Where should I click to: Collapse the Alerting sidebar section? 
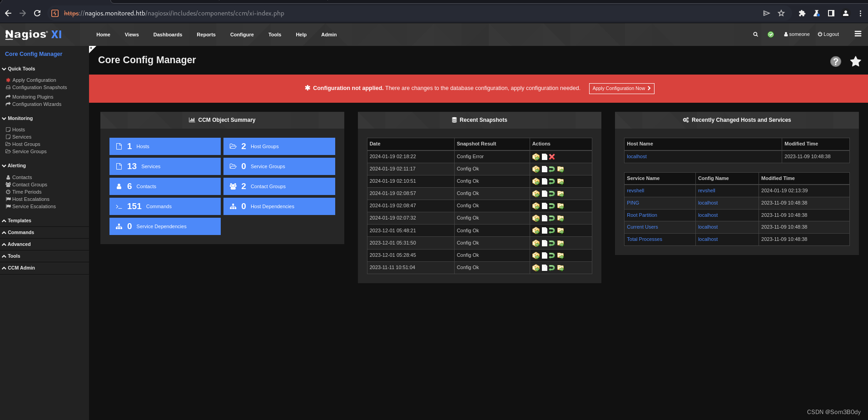point(14,166)
